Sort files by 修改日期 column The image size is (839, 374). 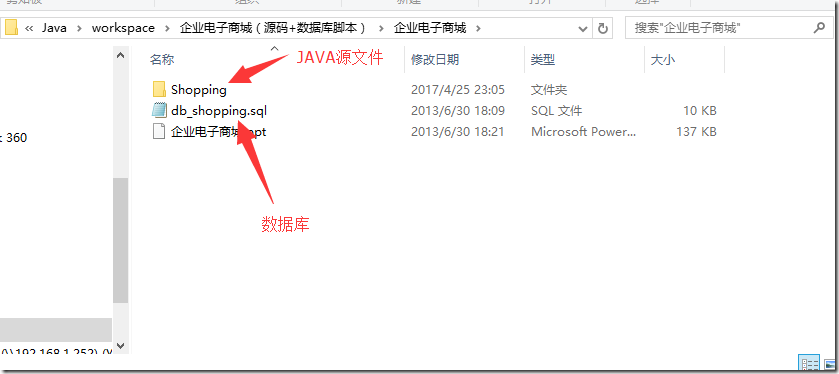point(435,59)
